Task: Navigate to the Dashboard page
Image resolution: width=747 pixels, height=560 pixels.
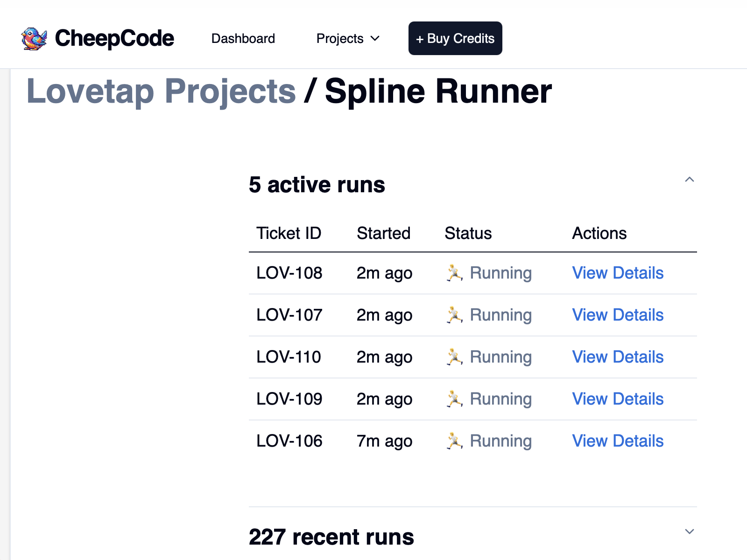Action: (x=243, y=38)
